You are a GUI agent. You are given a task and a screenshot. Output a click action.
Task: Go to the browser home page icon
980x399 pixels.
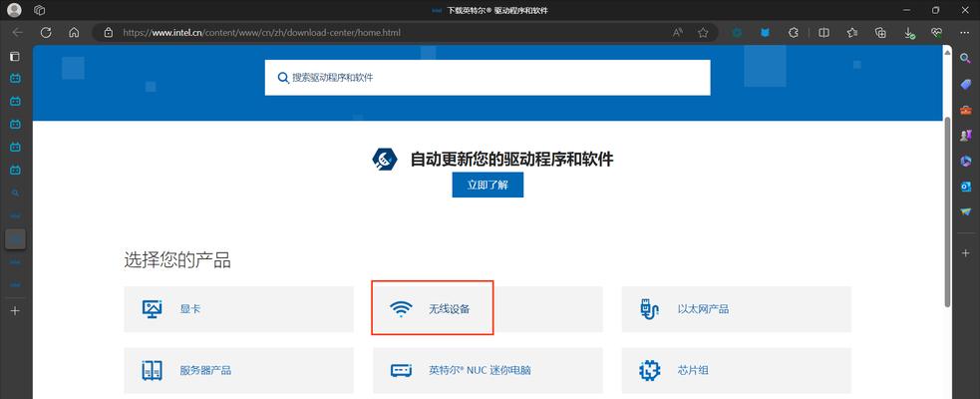coord(74,33)
